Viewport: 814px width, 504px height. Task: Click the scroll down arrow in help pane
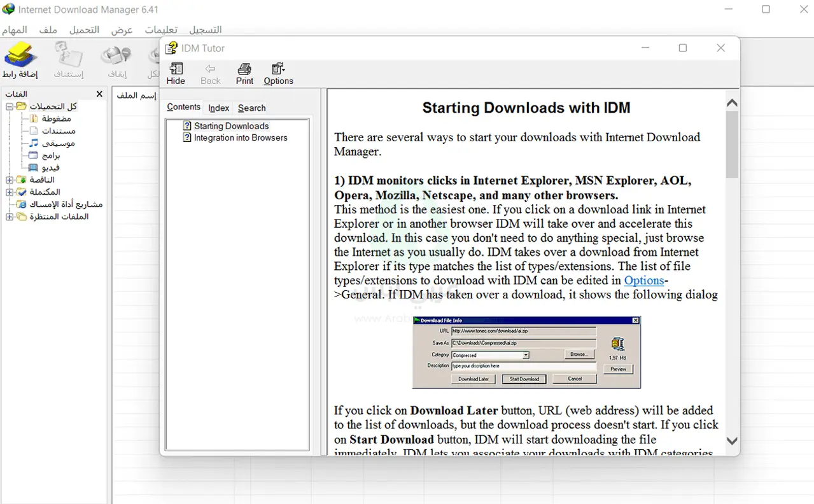(x=732, y=441)
